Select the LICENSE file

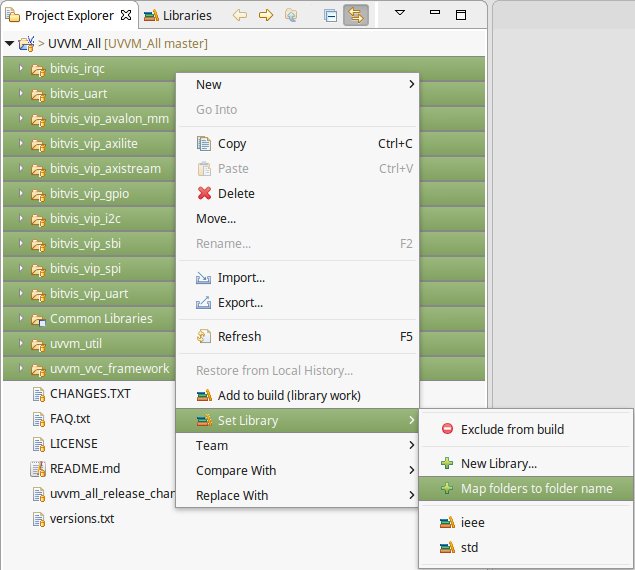pos(73,444)
